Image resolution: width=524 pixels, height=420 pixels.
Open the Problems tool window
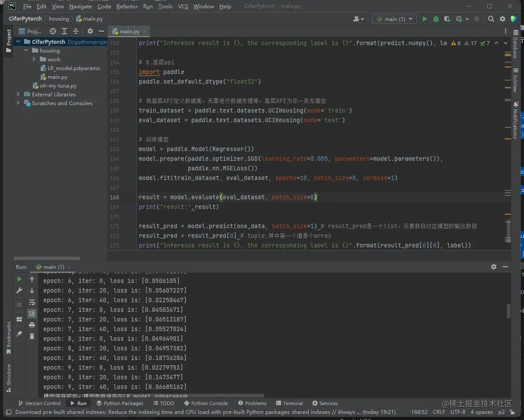[252, 403]
